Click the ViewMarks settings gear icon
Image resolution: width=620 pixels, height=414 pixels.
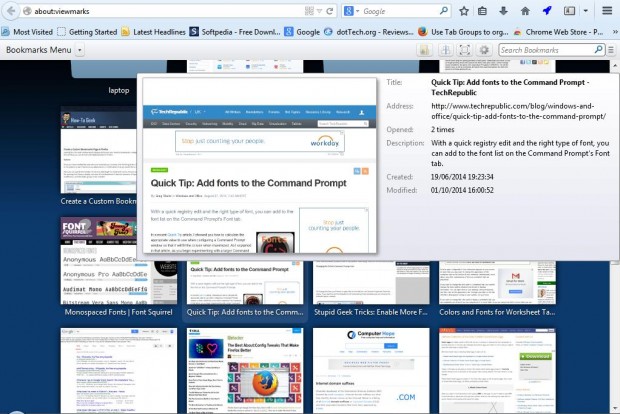484,50
